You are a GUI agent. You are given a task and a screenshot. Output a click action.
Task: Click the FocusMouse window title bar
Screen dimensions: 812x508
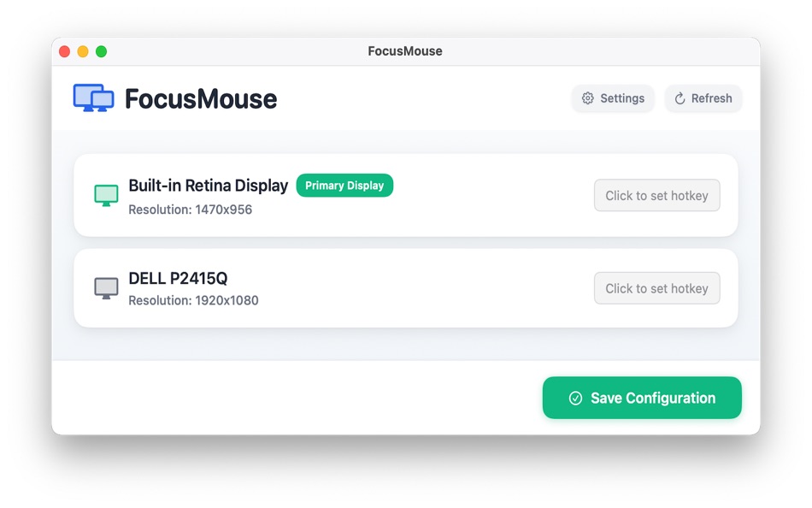click(406, 51)
